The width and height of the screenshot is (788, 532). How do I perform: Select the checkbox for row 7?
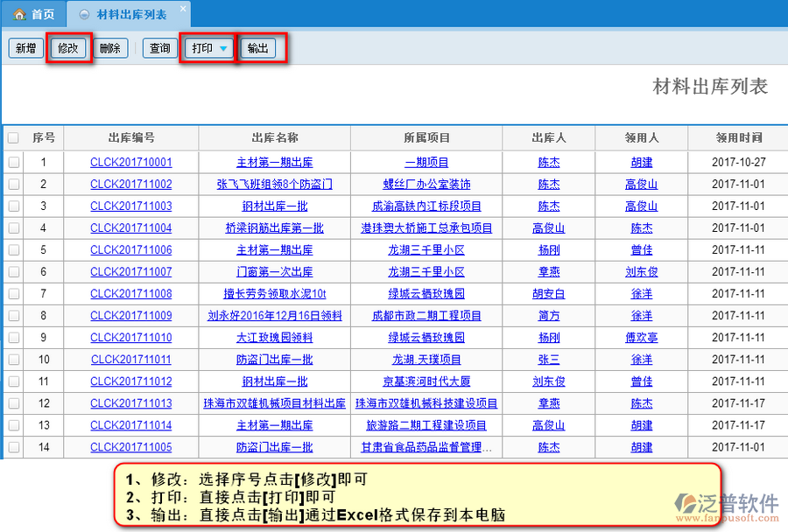(x=13, y=293)
